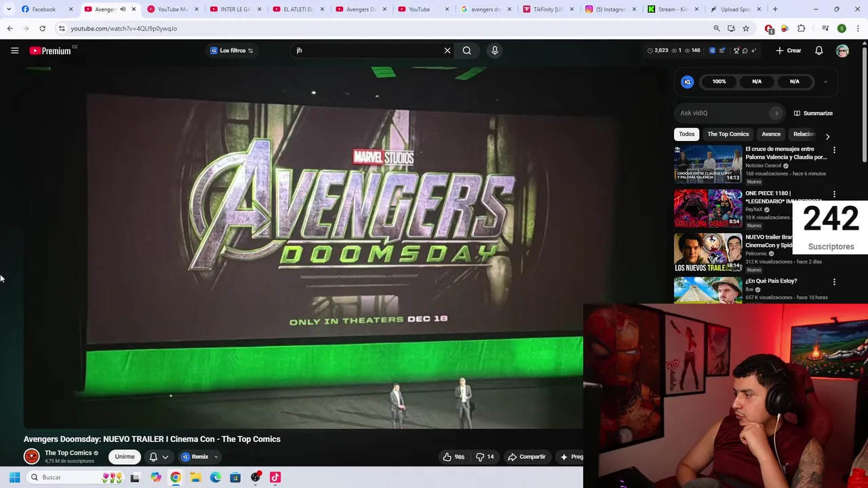
Task: Click the Compartir share button
Action: (x=527, y=457)
